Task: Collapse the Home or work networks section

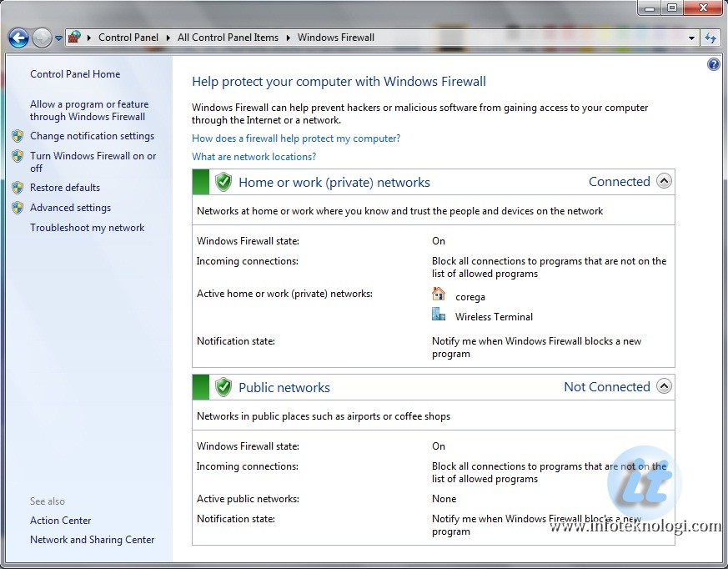Action: [664, 181]
